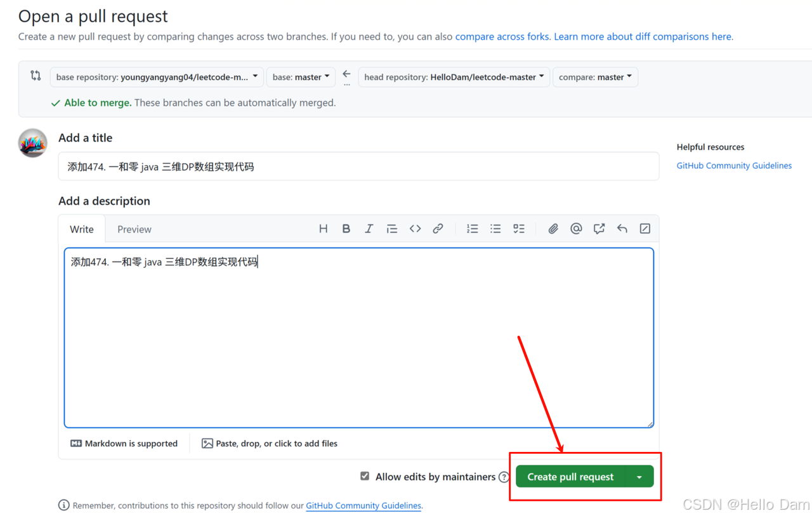The image size is (812, 518).
Task: Open Learn more about diff comparisons link
Action: tap(643, 36)
